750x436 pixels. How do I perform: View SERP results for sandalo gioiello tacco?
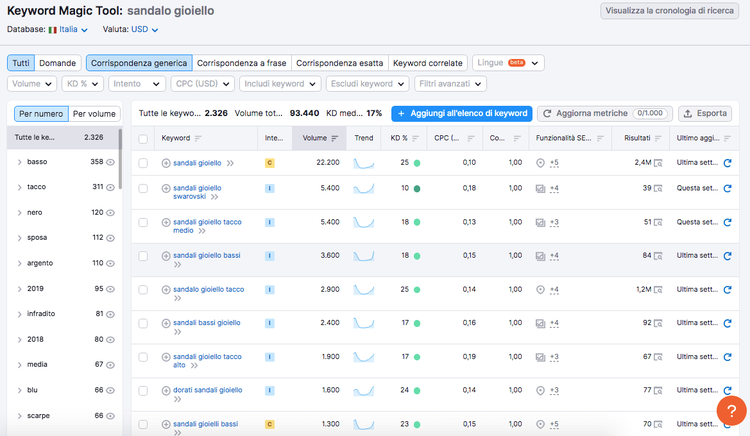click(x=658, y=290)
